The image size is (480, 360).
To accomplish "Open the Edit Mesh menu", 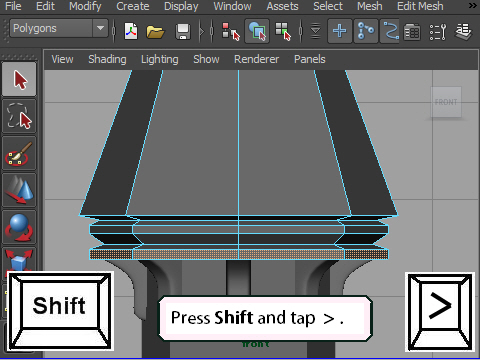I will point(420,6).
